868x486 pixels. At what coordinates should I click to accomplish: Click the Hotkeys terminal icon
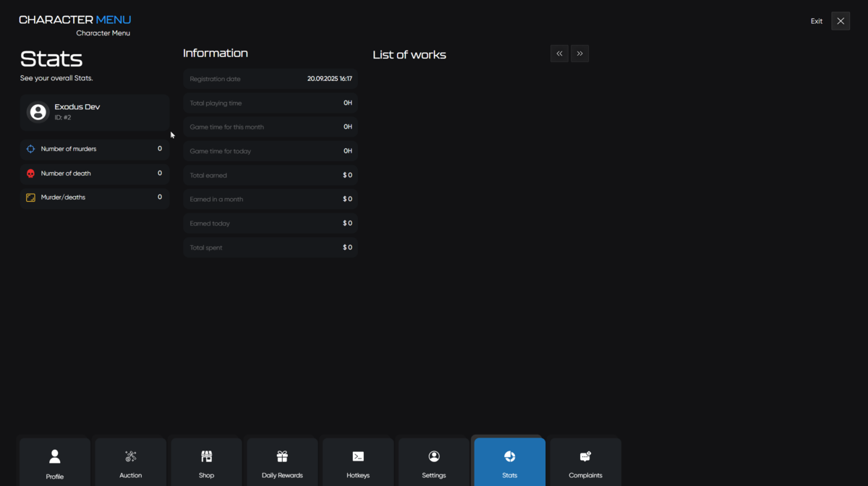coord(358,456)
